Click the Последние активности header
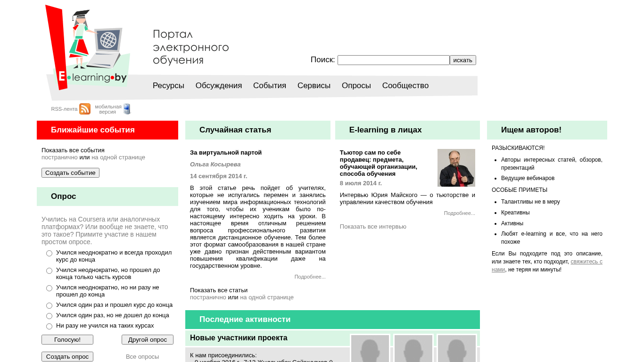Viewport: 644px width, 362px height. [332, 320]
